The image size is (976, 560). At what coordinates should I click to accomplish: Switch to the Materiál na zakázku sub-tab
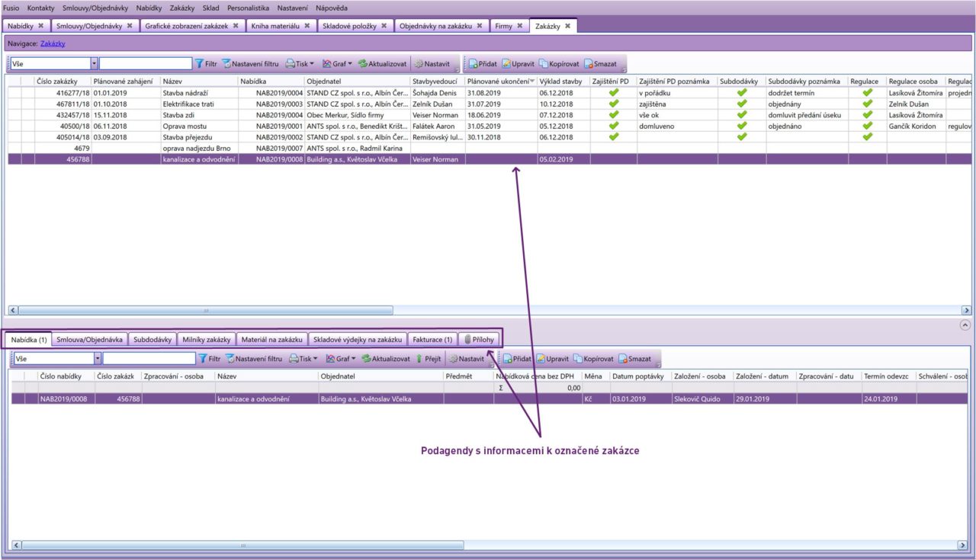tap(272, 340)
